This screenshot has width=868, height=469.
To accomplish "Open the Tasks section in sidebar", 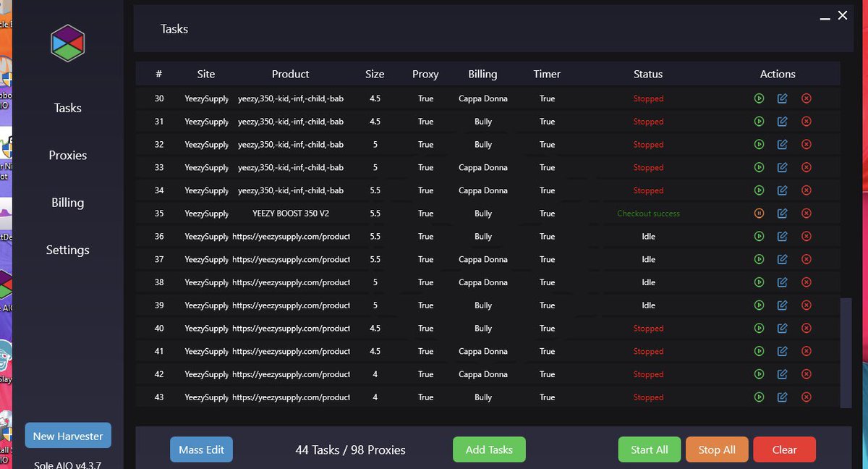I will tap(68, 108).
